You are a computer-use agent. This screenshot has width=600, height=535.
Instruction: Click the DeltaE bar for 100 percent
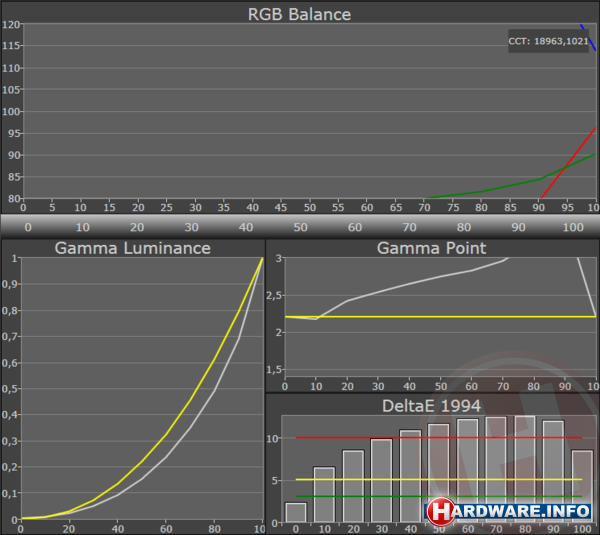pyautogui.click(x=582, y=486)
